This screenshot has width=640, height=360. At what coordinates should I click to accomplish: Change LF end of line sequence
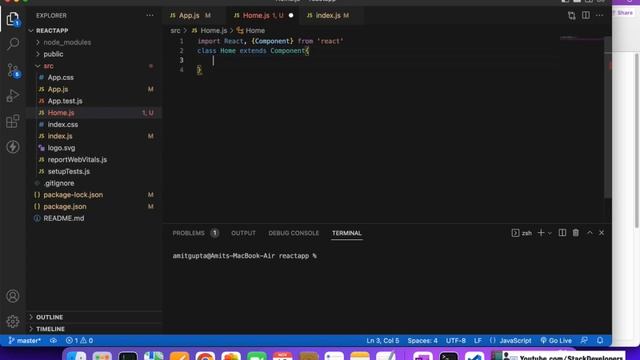coord(478,340)
